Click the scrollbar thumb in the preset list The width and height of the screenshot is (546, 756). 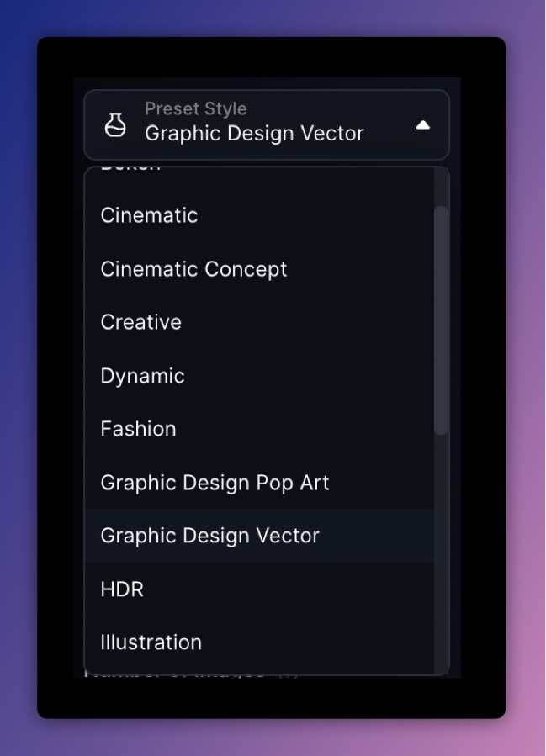pos(441,320)
